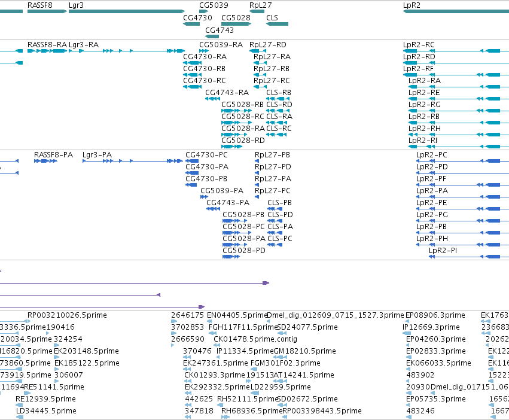509x420 pixels.
Task: Select the RpL27-RC transcript label
Action: (x=272, y=81)
